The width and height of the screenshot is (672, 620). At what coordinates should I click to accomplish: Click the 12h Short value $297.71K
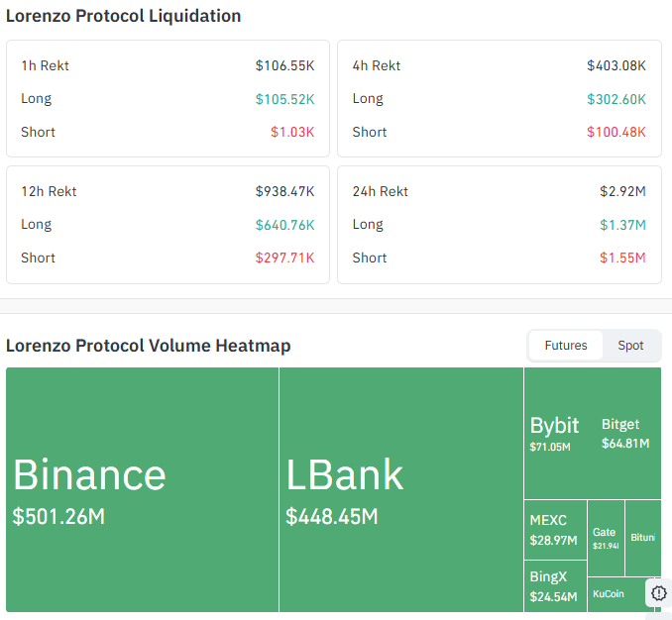(x=285, y=258)
